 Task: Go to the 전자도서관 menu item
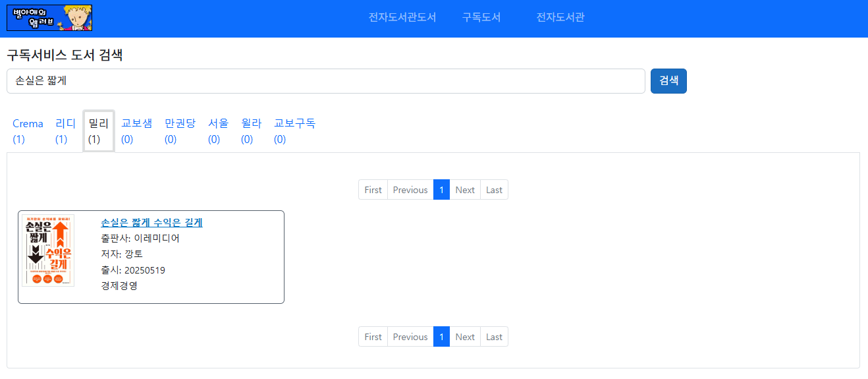560,17
